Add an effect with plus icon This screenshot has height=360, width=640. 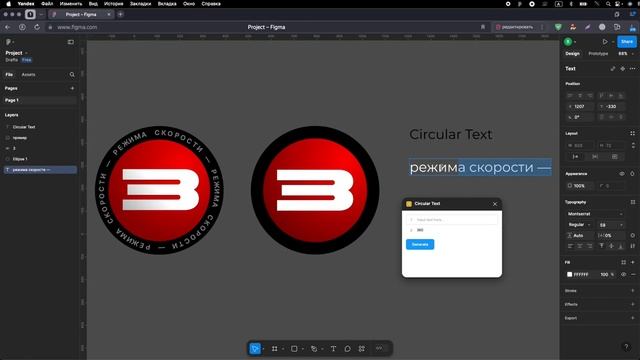point(633,304)
